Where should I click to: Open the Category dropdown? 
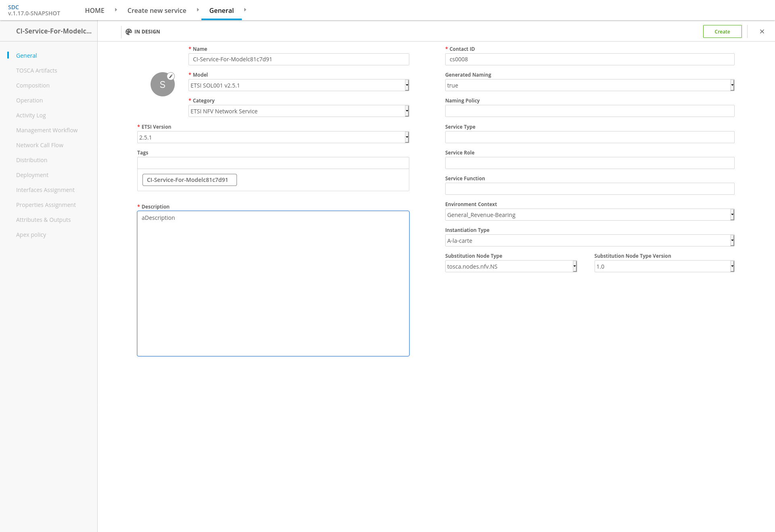(299, 111)
